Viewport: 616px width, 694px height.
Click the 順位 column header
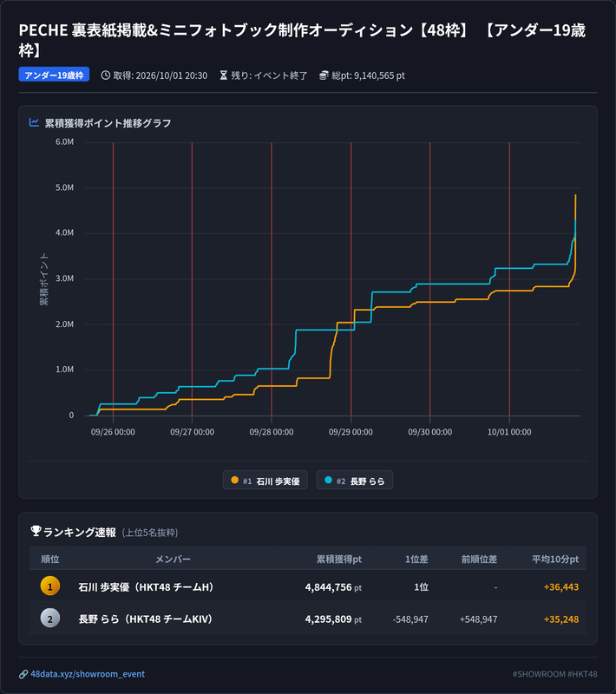(x=50, y=559)
